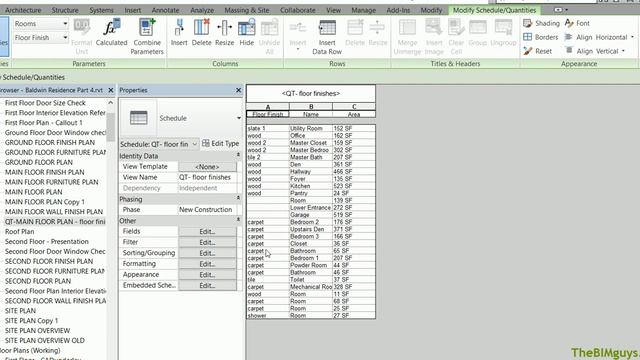The image size is (640, 360).
Task: Click the Resize column icon
Action: [224, 27]
